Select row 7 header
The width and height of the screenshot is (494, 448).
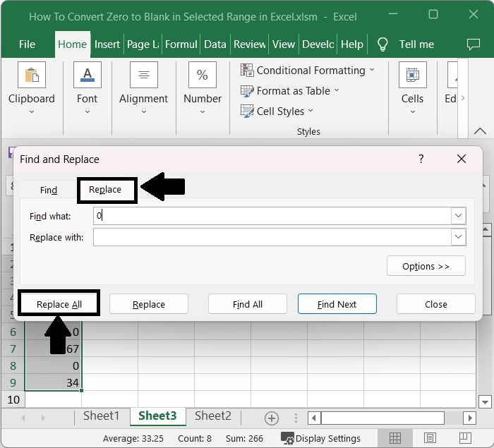click(x=13, y=349)
